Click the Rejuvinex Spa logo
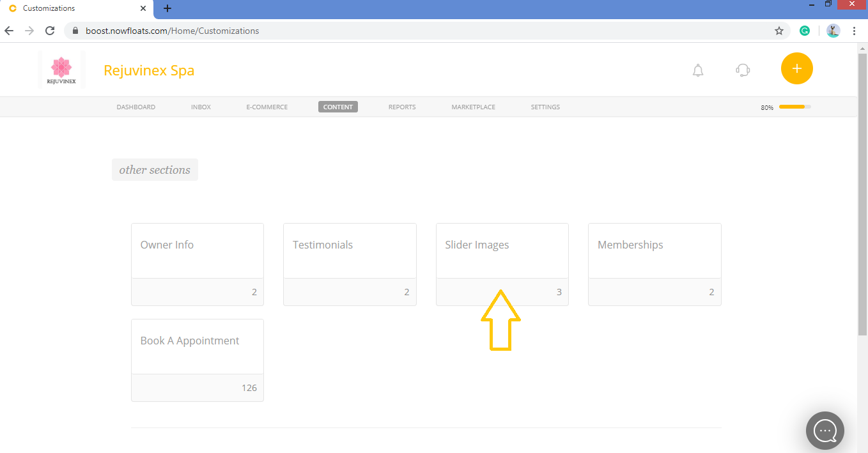Screen dimensions: 868x453 coord(62,69)
